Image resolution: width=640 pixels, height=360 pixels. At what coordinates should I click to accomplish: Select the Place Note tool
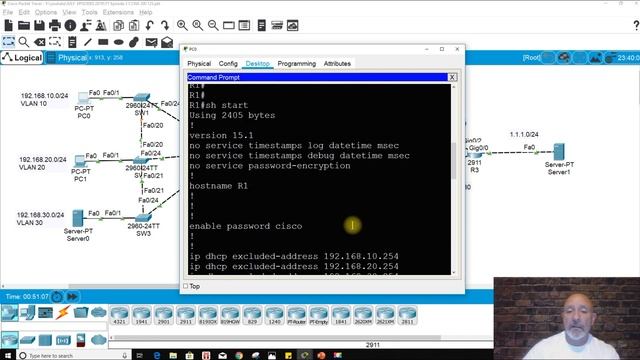(72, 42)
